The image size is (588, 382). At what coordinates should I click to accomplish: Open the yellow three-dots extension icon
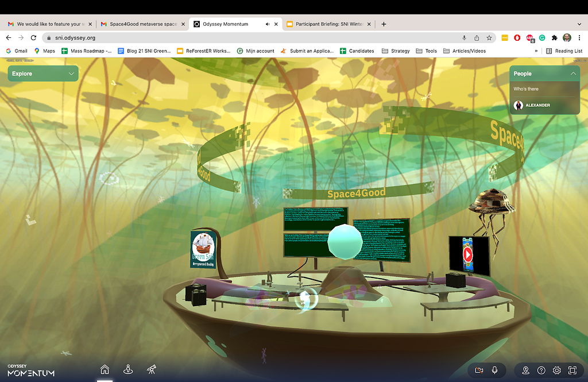[505, 37]
